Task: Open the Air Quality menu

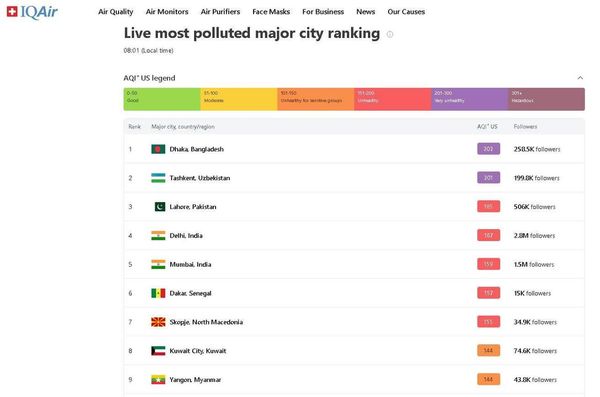Action: [x=116, y=12]
